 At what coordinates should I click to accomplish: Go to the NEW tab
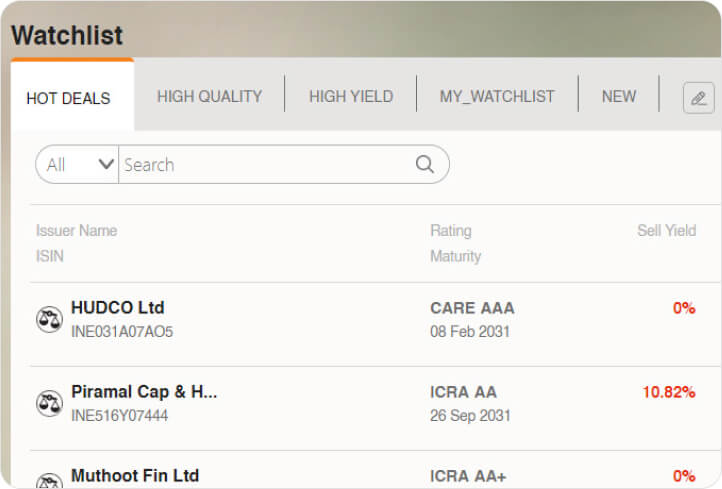coord(619,97)
